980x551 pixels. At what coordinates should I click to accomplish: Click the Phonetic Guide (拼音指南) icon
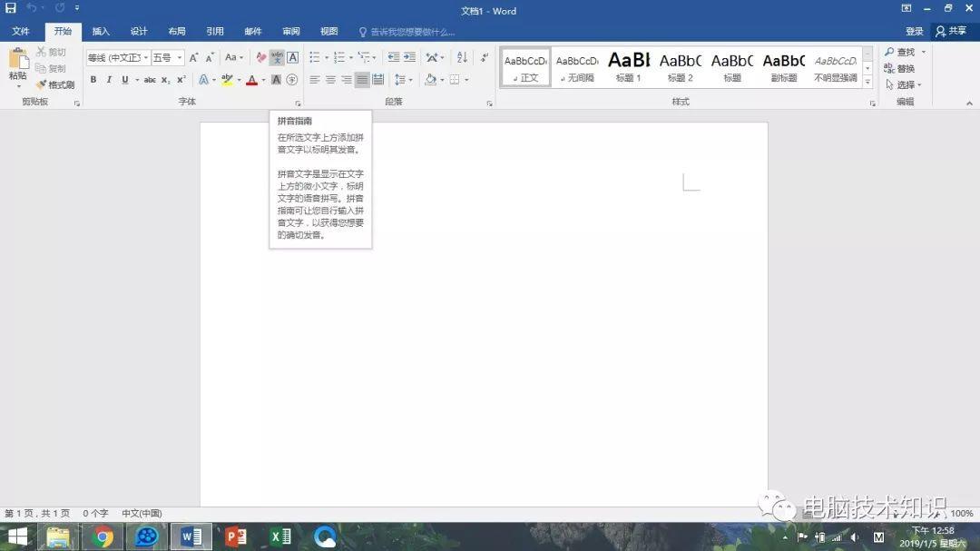click(x=277, y=57)
